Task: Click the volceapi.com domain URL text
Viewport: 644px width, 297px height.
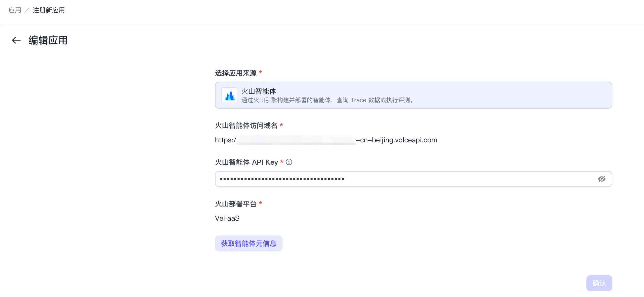Action: coord(326,140)
